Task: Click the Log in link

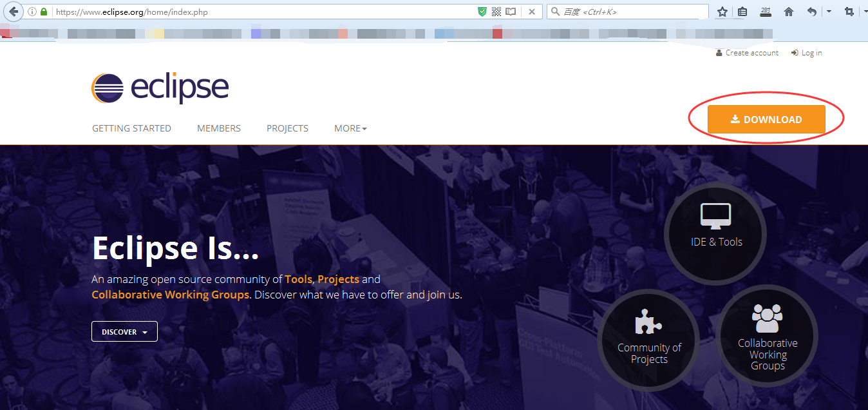Action: click(x=807, y=53)
